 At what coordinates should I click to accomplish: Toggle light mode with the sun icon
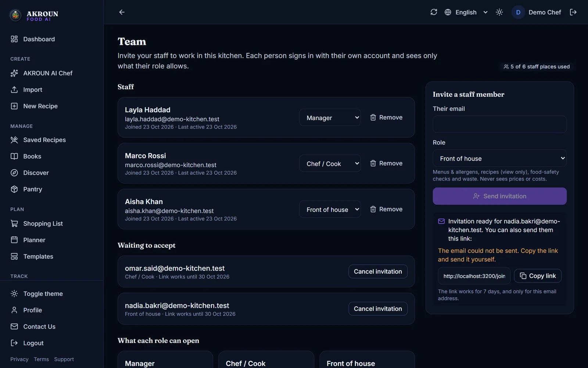[499, 12]
